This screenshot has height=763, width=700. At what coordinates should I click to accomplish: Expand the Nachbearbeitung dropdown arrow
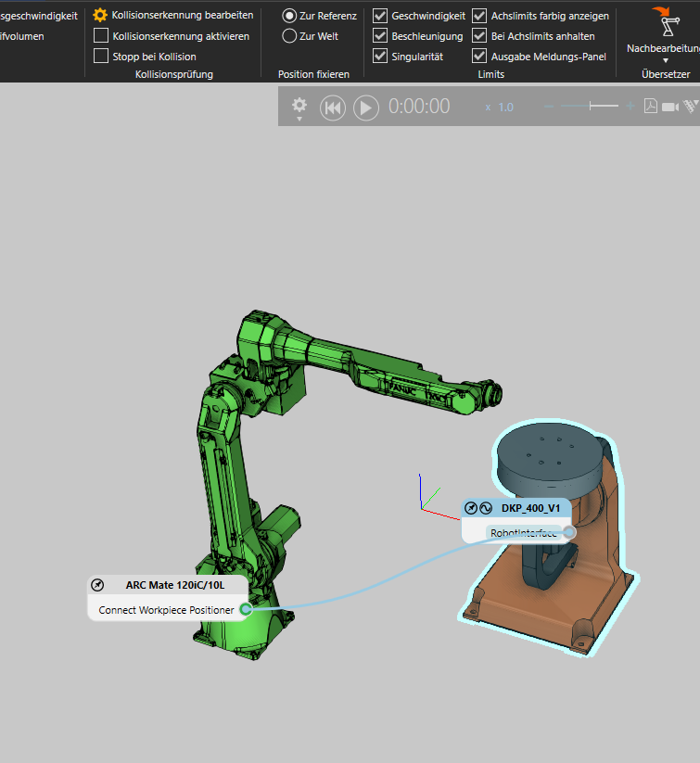(664, 60)
